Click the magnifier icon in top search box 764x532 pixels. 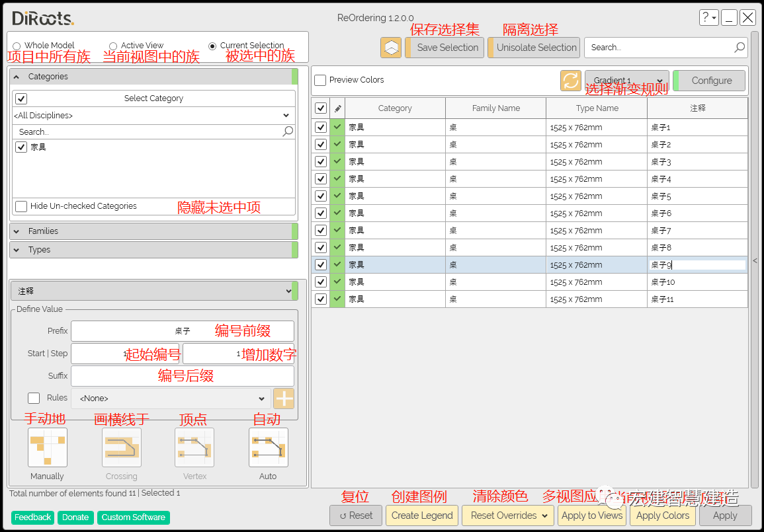[x=740, y=47]
